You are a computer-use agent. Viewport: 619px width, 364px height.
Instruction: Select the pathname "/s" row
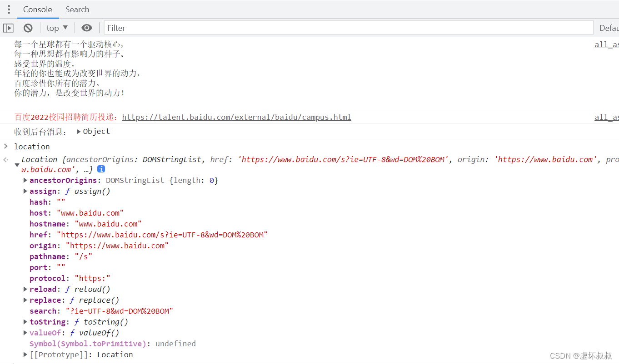tap(61, 256)
